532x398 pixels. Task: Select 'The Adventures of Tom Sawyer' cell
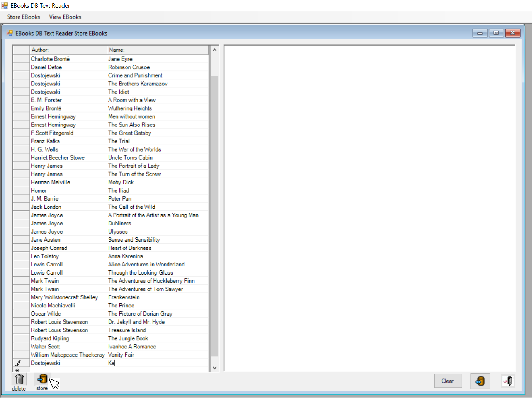[x=158, y=289]
